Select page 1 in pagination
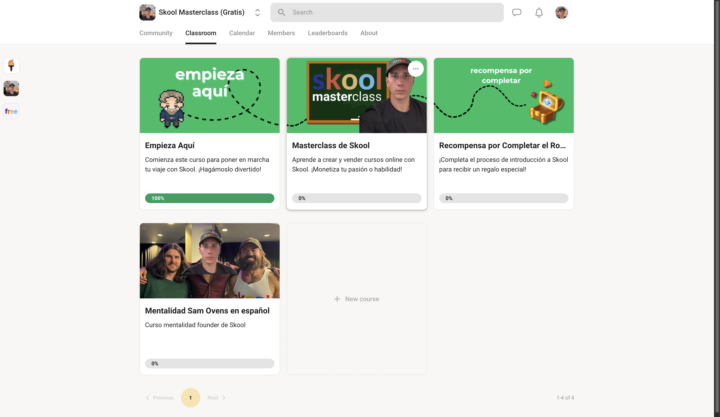This screenshot has width=720, height=417. pyautogui.click(x=191, y=398)
